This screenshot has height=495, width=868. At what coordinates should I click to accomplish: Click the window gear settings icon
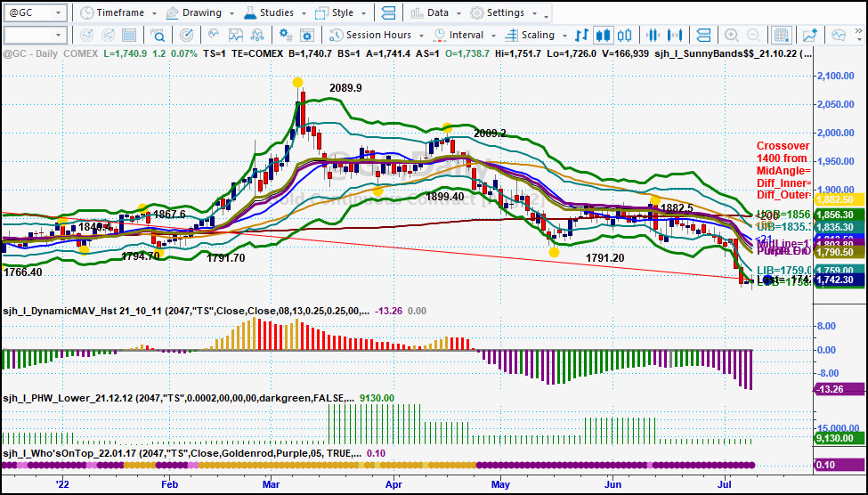click(x=307, y=36)
